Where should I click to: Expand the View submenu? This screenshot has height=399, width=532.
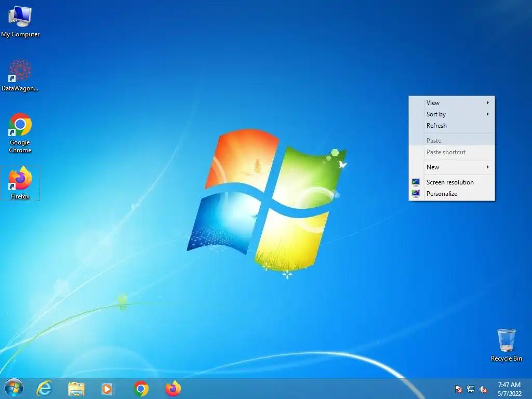click(451, 102)
